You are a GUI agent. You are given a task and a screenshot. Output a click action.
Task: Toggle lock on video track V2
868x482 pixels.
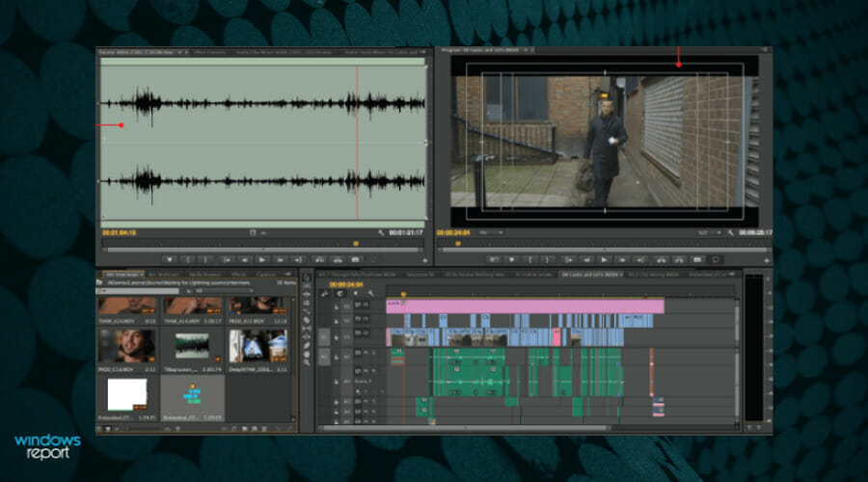click(337, 322)
